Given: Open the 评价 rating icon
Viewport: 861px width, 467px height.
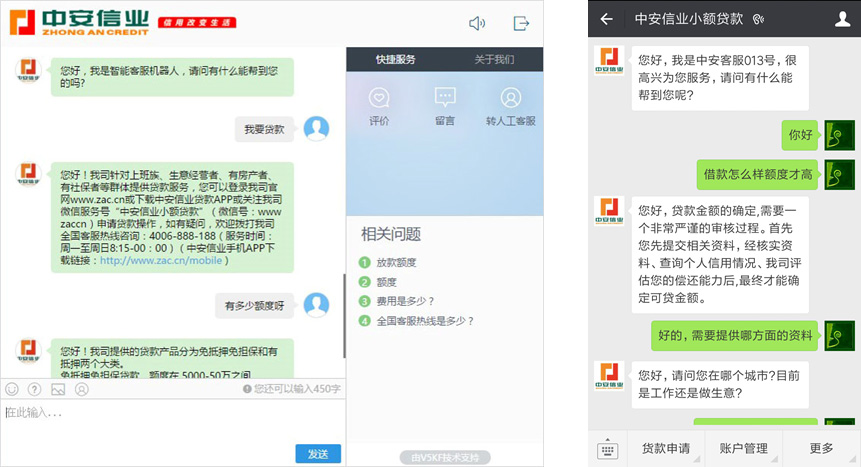Looking at the screenshot, I should (x=379, y=99).
